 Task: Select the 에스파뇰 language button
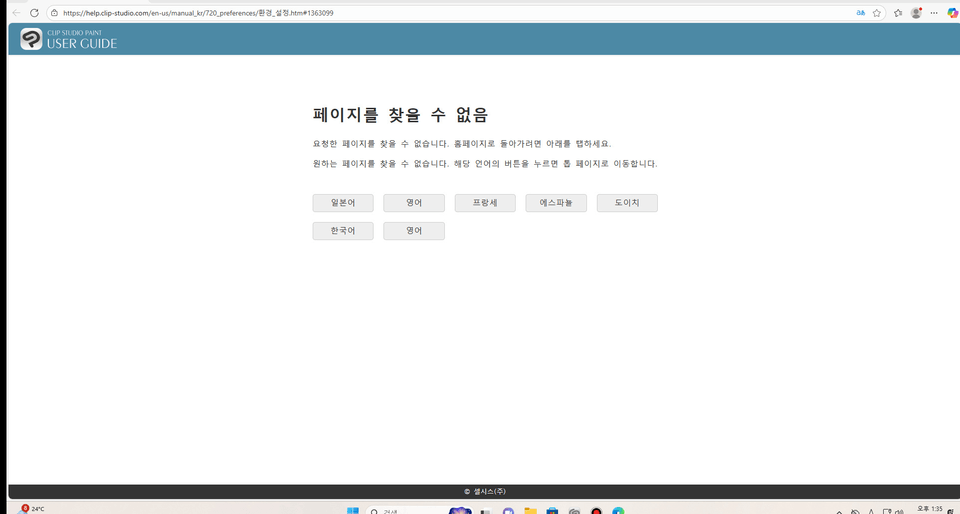[556, 203]
